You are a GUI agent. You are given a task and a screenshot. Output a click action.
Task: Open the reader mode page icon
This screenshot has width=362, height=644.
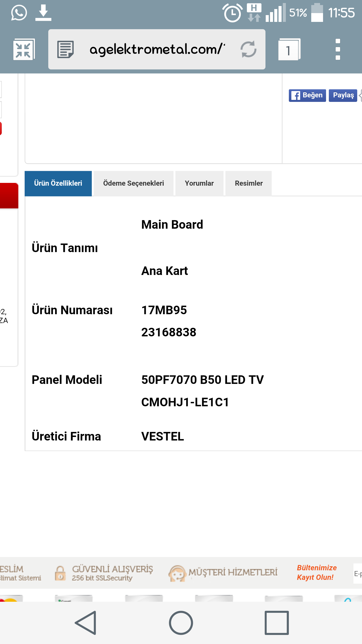pyautogui.click(x=65, y=49)
